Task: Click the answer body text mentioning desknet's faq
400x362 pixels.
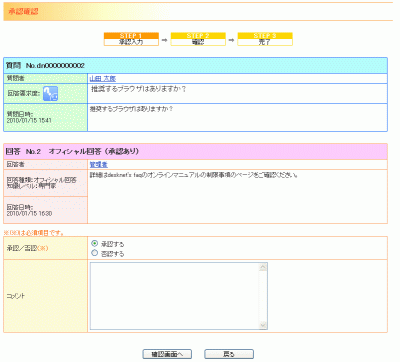Action: [x=194, y=175]
